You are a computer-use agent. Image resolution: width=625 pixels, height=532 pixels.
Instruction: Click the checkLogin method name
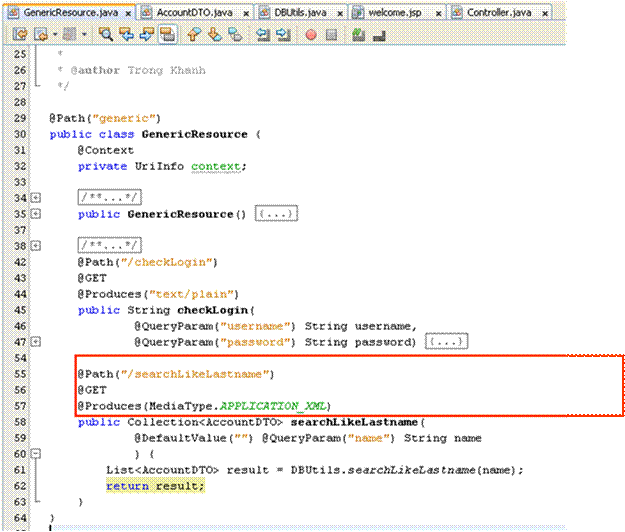(212, 310)
